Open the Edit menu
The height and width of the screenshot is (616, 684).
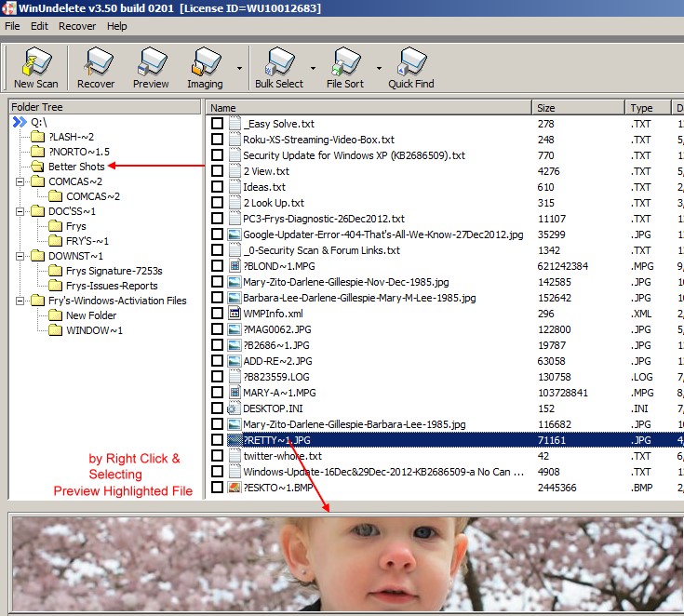[39, 26]
